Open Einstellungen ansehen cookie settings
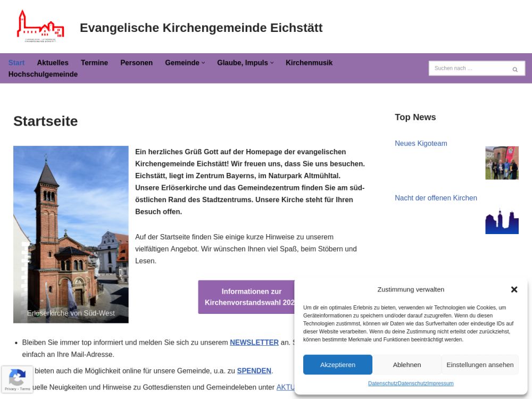This screenshot has height=399, width=532. pyautogui.click(x=479, y=364)
